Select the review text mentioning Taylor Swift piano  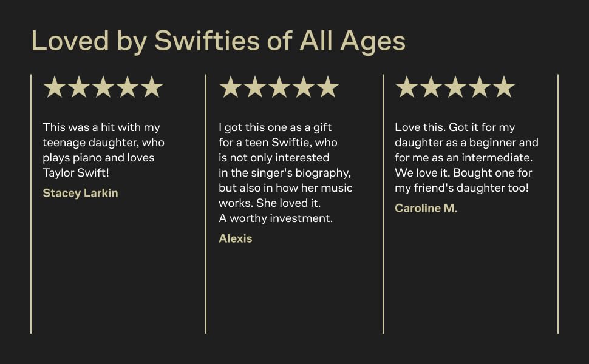(103, 150)
